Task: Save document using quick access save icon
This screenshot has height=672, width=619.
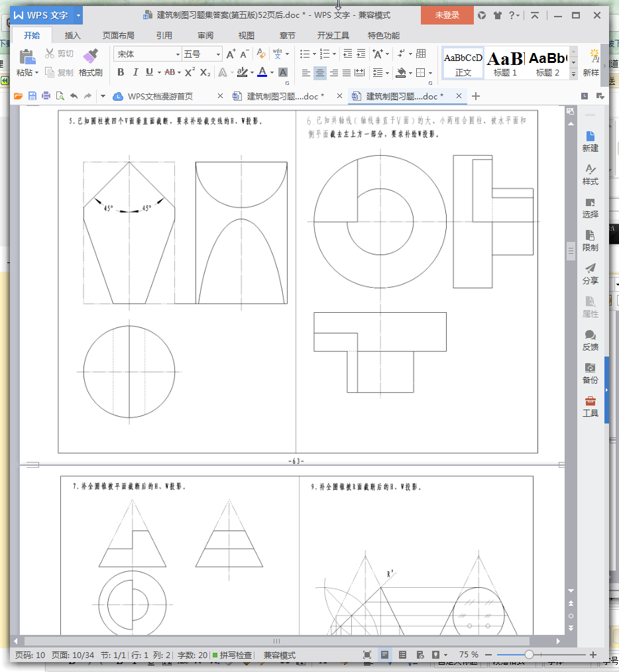Action: (x=32, y=96)
